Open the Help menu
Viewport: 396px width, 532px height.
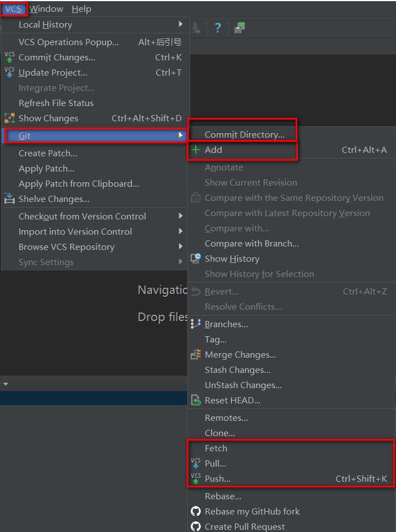[81, 9]
